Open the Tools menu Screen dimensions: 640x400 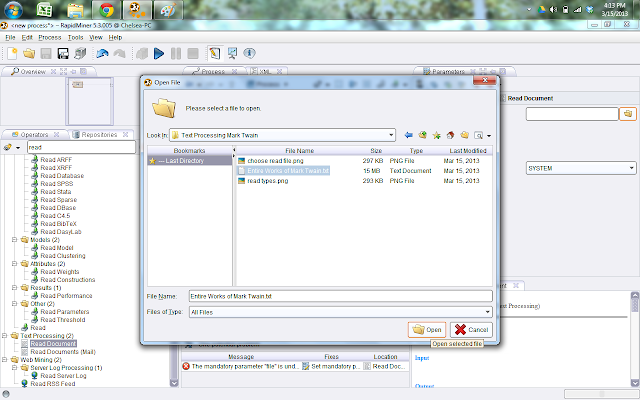[76, 38]
